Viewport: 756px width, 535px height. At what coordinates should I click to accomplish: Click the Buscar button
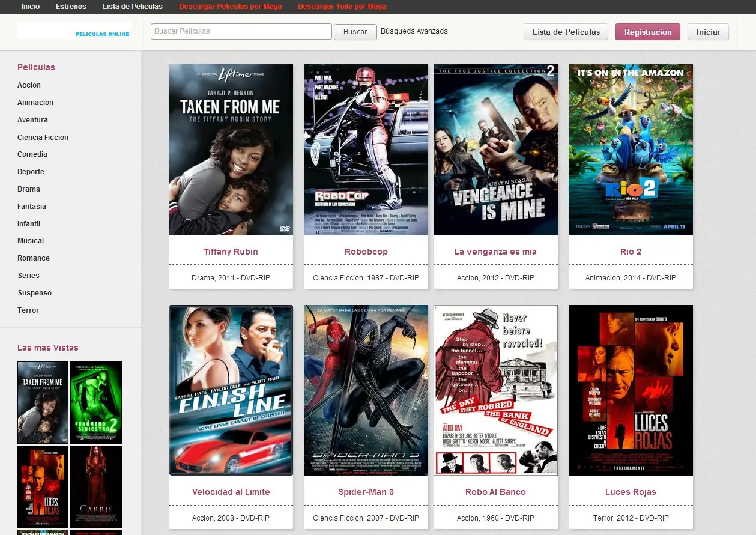tap(355, 32)
